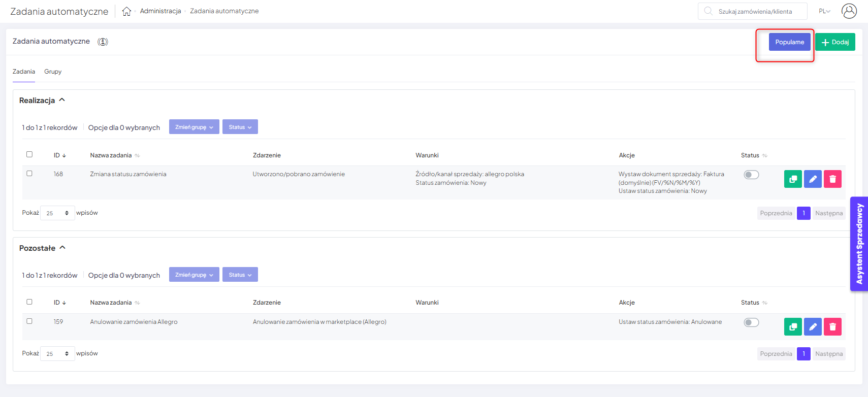Image resolution: width=868 pixels, height=397 pixels.
Task: Click the info icon beside Zadania automatyczne
Action: click(x=103, y=42)
